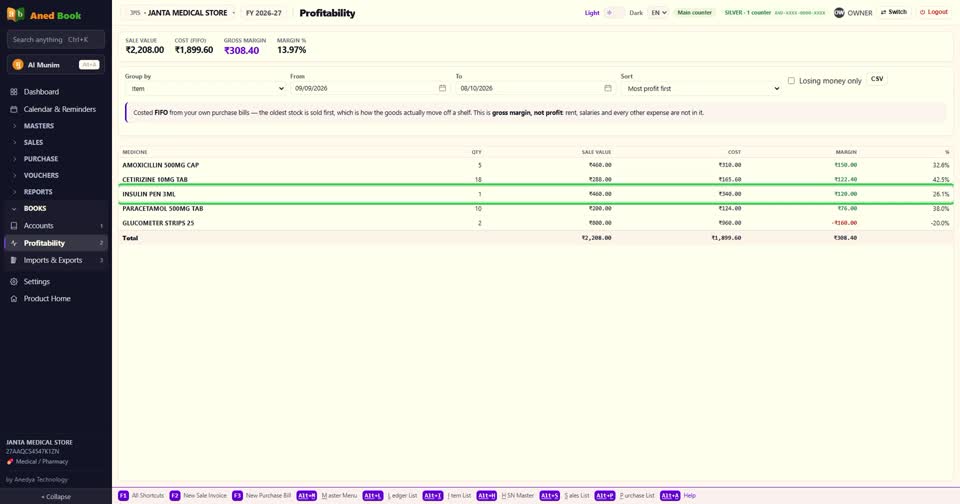Click F1 All Shortcuts
The height and width of the screenshot is (504, 960).
[141, 495]
